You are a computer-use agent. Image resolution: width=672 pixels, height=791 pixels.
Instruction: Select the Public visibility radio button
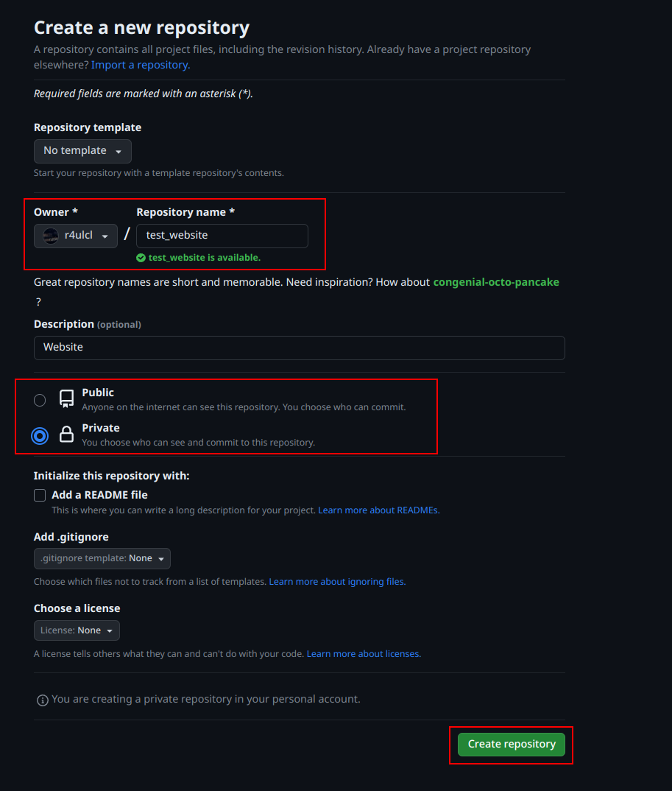40,399
